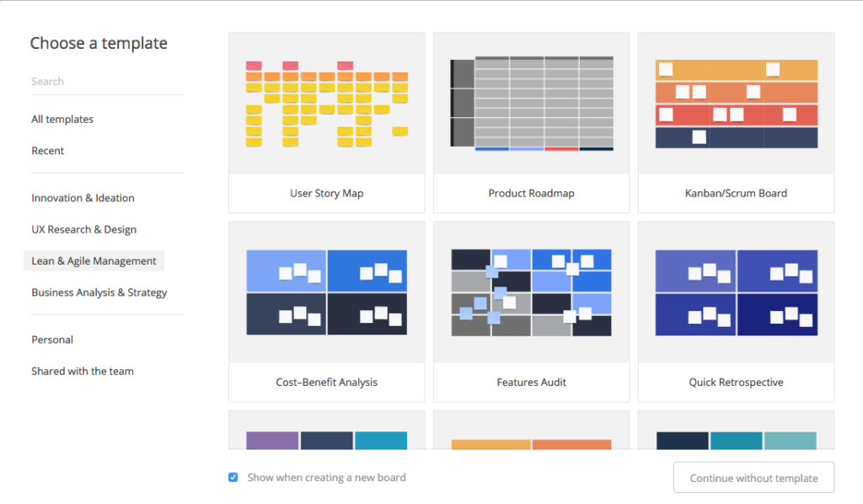Focus the template Search field
The image size is (863, 504).
point(107,82)
